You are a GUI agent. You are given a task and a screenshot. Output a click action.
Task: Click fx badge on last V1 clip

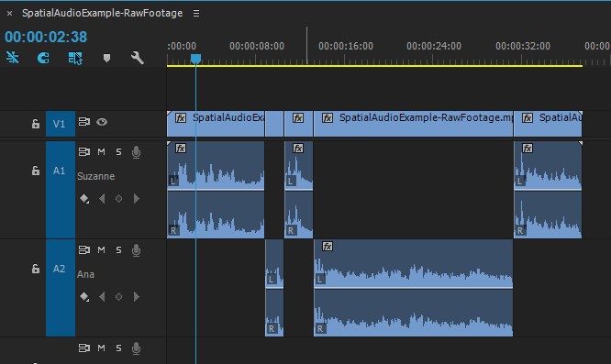[x=528, y=118]
